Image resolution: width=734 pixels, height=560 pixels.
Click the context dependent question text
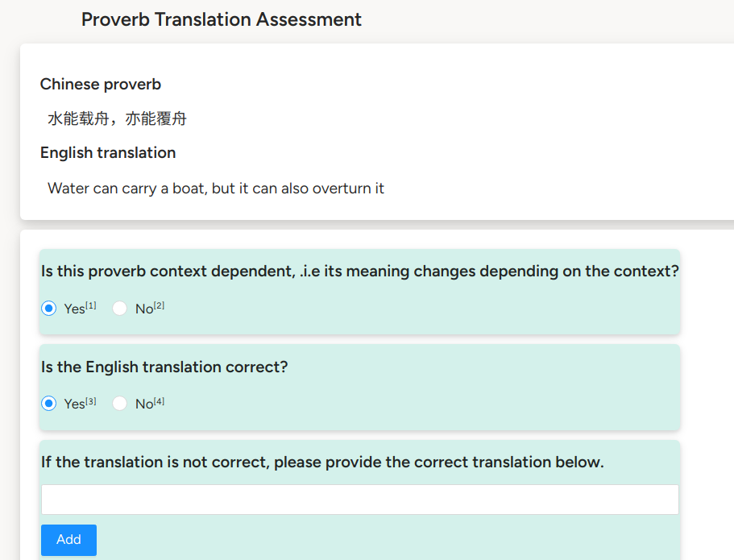359,272
